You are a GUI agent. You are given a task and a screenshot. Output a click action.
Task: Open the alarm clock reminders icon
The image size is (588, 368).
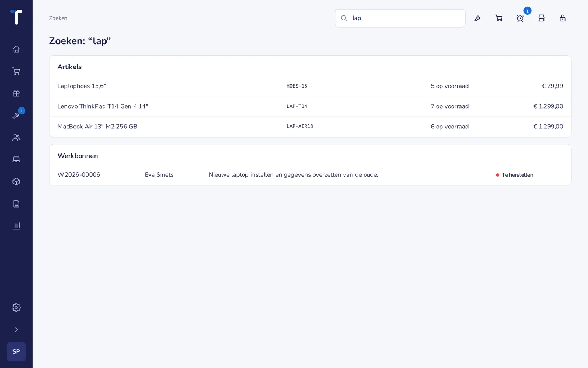pyautogui.click(x=520, y=18)
